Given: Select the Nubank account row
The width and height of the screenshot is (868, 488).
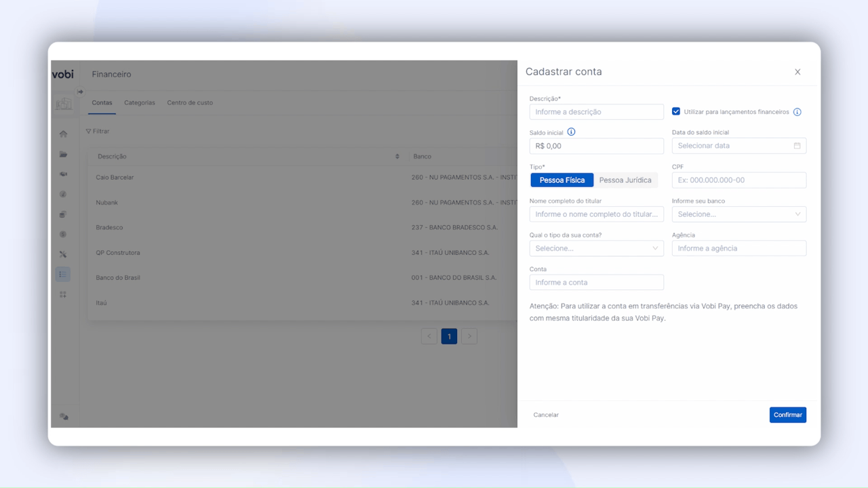Looking at the screenshot, I should 302,203.
